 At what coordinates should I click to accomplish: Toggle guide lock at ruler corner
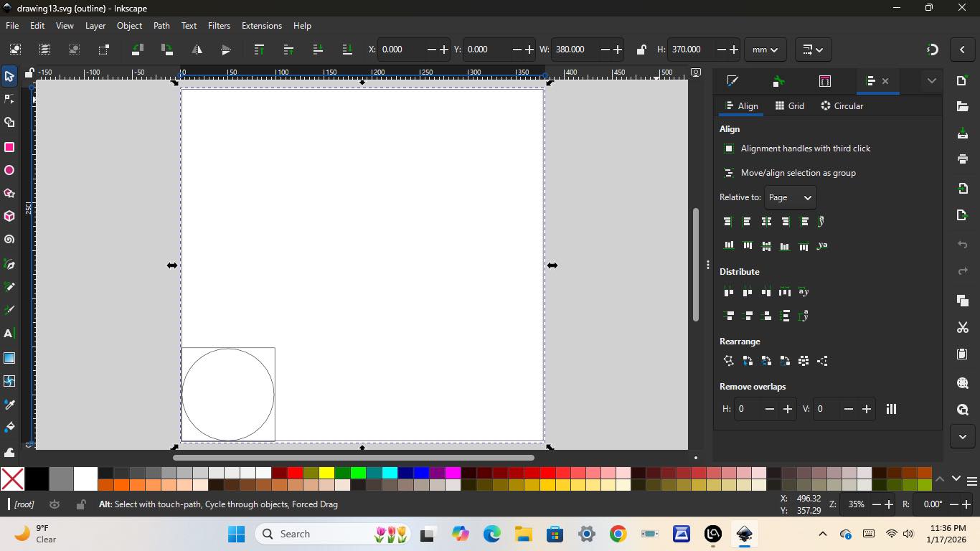29,72
